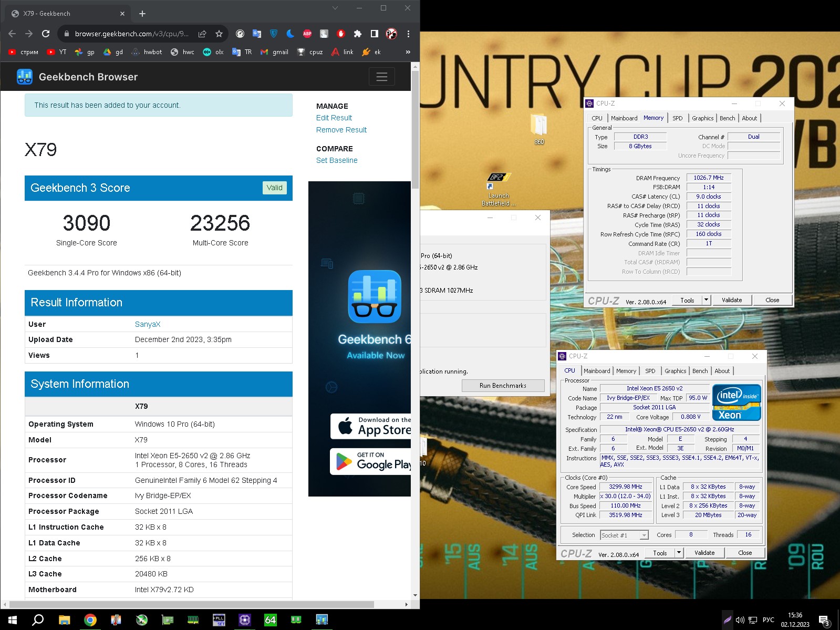Click Tools button in lower CPU-Z

(660, 553)
